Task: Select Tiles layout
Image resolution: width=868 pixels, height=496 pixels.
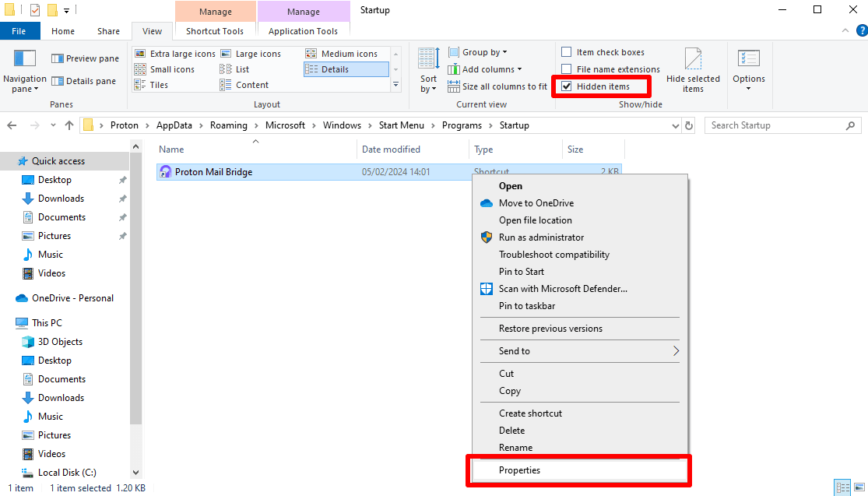Action: click(x=151, y=85)
